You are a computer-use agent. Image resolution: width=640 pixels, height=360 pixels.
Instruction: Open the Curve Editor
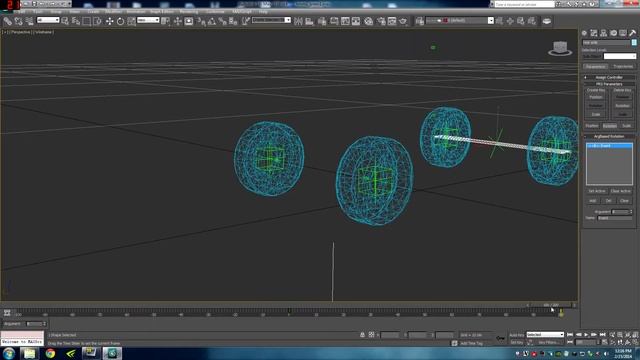(345, 21)
